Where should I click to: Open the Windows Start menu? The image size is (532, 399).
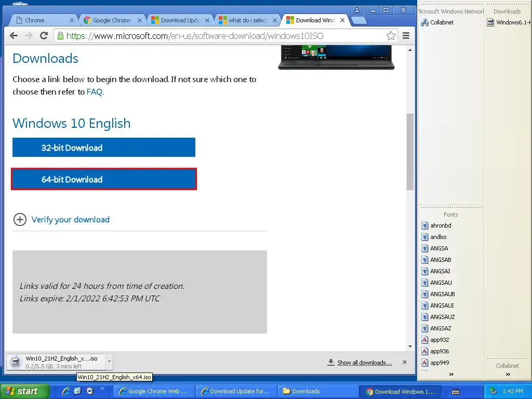point(24,391)
